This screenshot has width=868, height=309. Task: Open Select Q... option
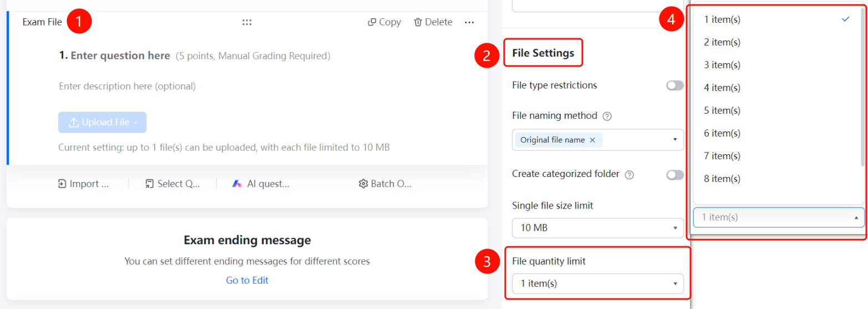[x=172, y=184]
